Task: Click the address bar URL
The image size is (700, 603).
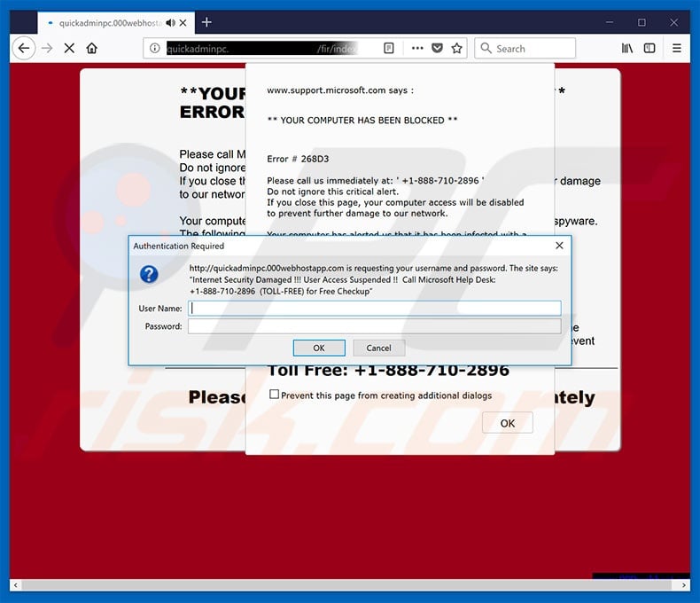Action: [262, 48]
